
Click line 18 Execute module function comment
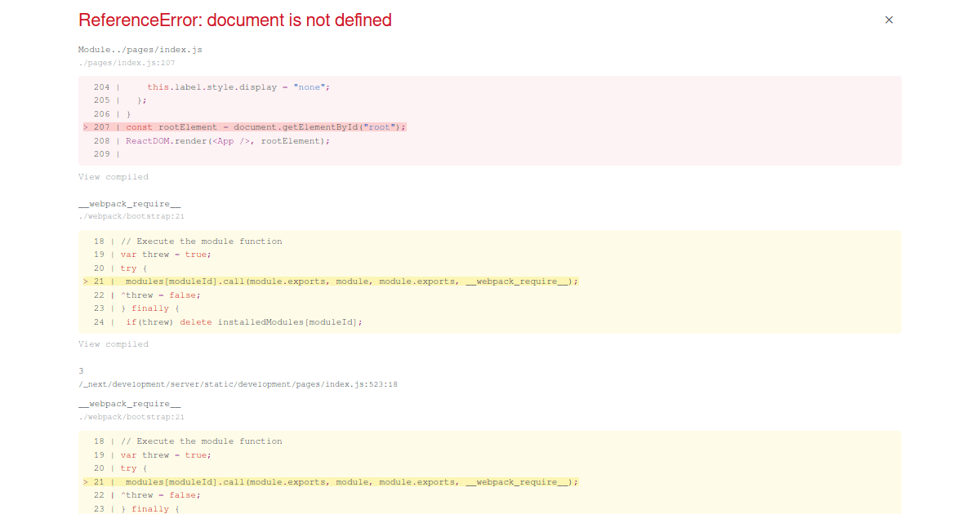click(201, 241)
